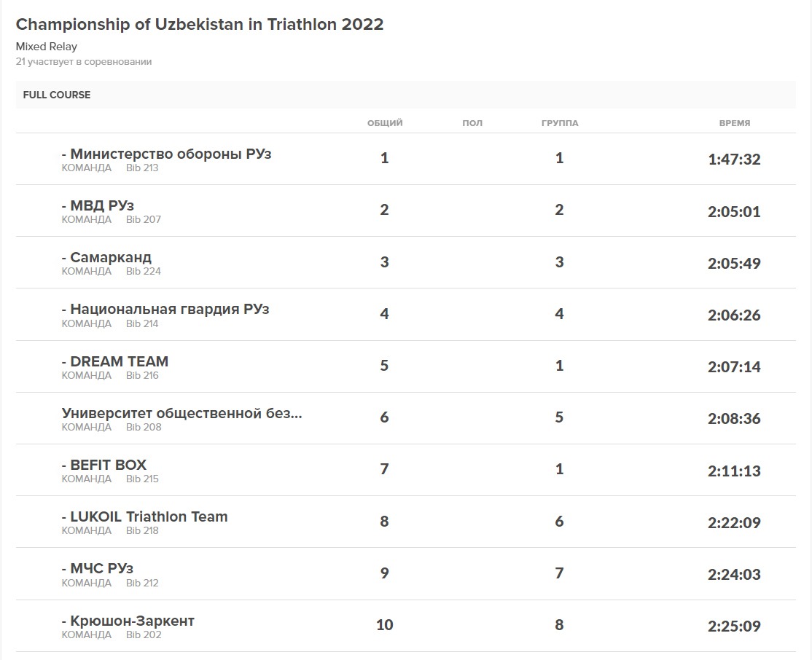
Task: Click the ГРУППА column header
Action: pyautogui.click(x=560, y=123)
